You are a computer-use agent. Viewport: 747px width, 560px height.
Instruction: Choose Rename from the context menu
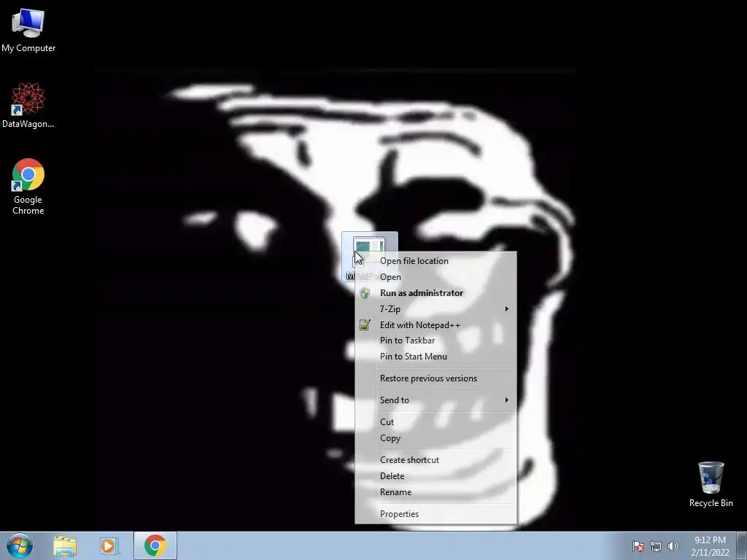[436, 492]
